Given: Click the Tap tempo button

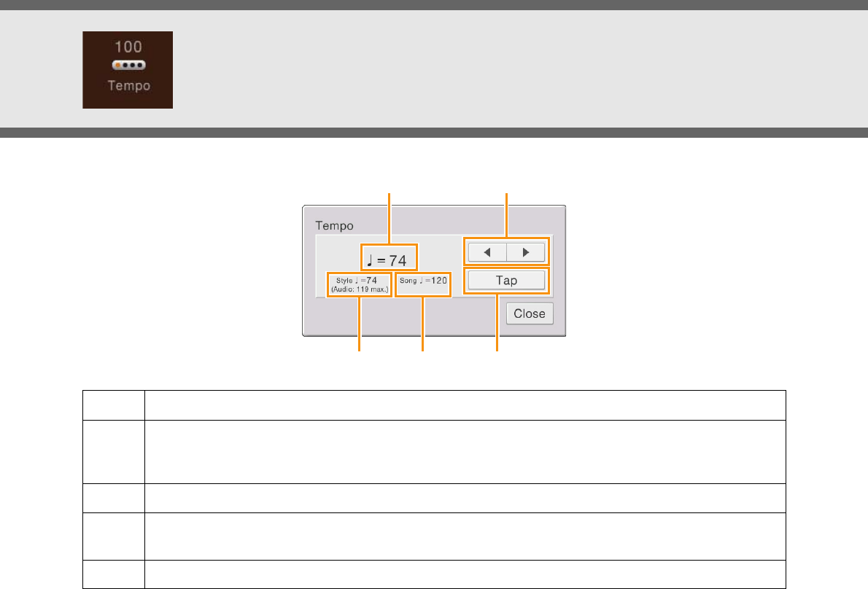Looking at the screenshot, I should click(506, 281).
